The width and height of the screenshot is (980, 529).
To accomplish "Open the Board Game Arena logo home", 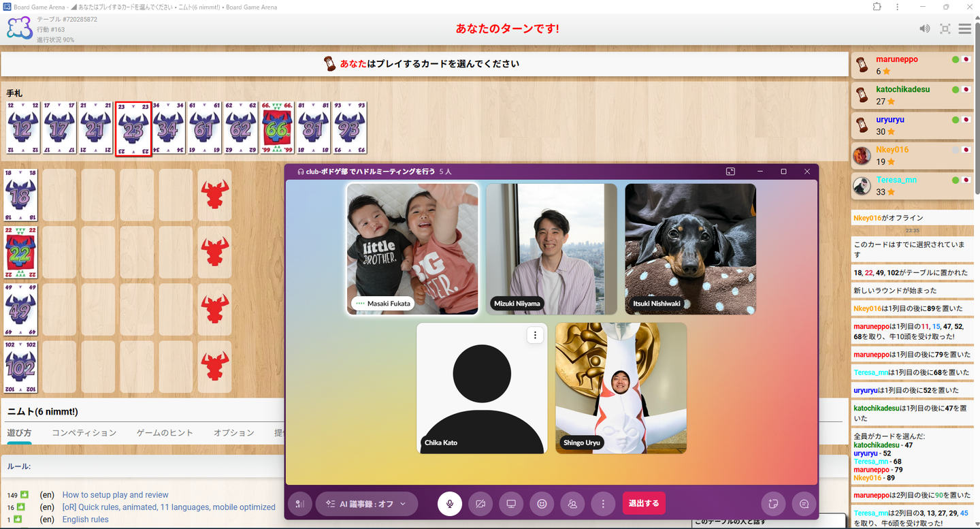I will pos(20,29).
